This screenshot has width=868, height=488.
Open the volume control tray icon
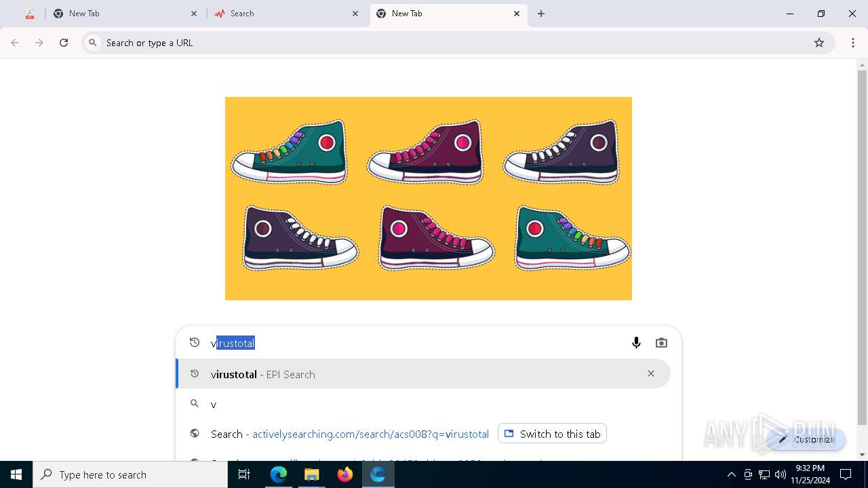(781, 474)
